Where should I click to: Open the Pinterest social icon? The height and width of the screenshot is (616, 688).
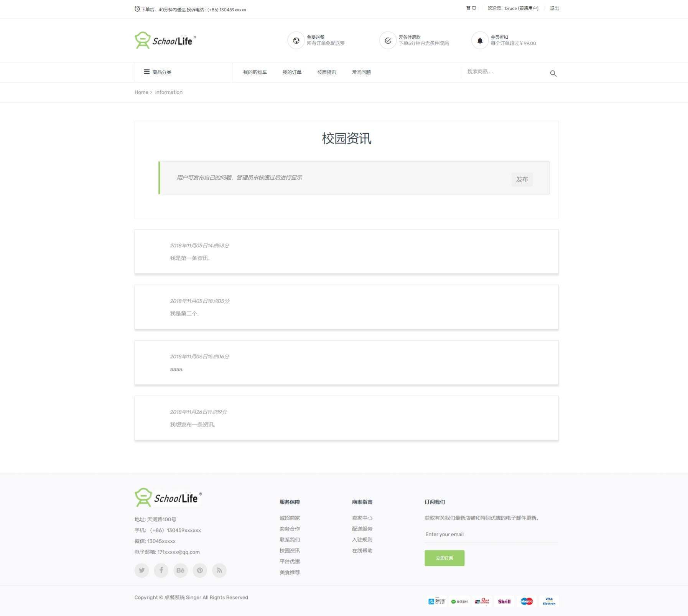200,570
